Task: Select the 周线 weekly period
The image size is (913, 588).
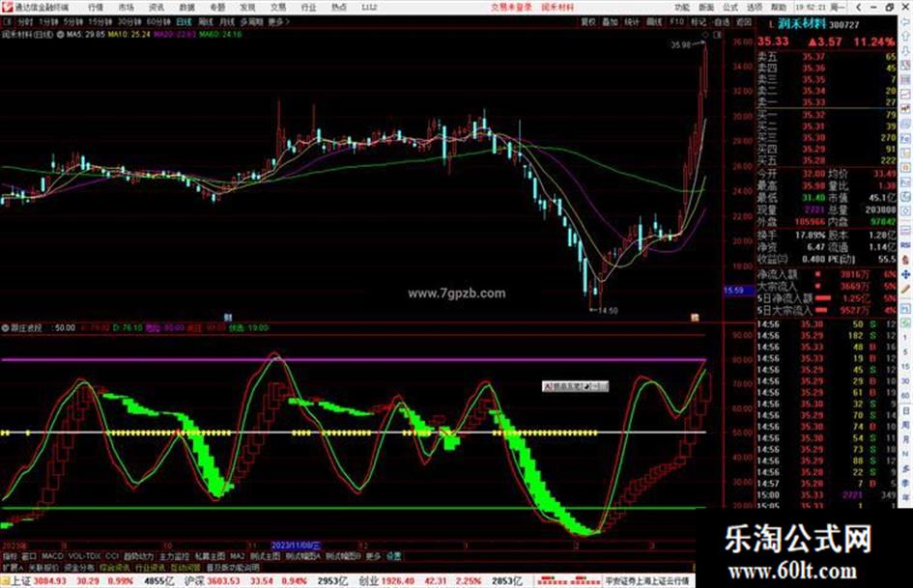Action: pos(206,21)
